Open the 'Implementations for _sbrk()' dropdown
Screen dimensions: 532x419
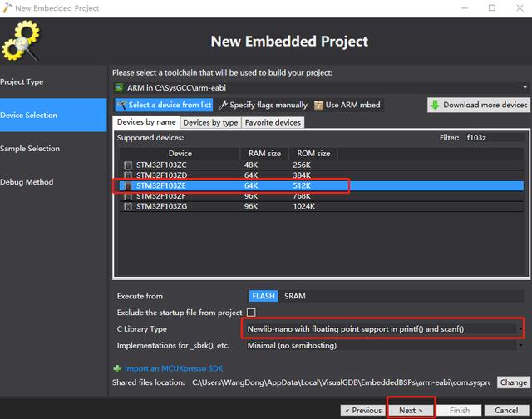(x=520, y=345)
